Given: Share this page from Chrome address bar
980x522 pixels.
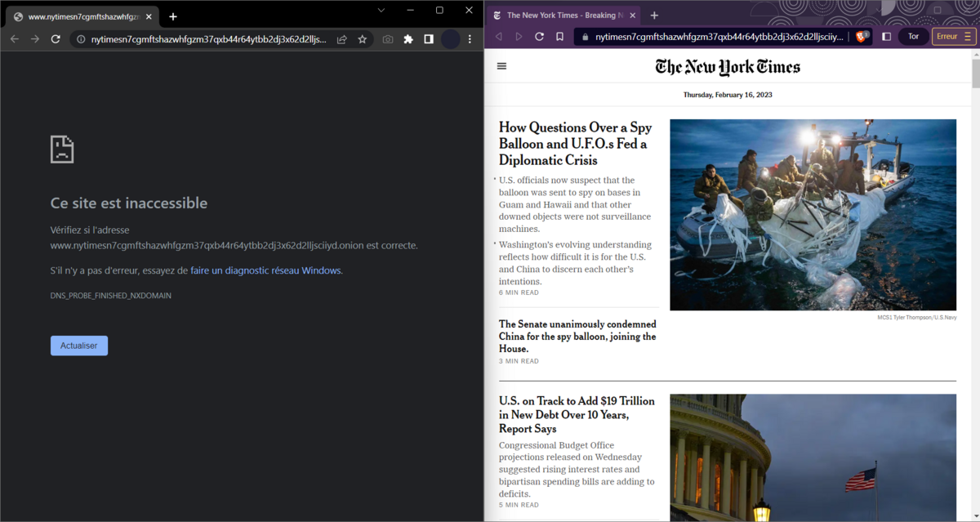Looking at the screenshot, I should point(341,38).
